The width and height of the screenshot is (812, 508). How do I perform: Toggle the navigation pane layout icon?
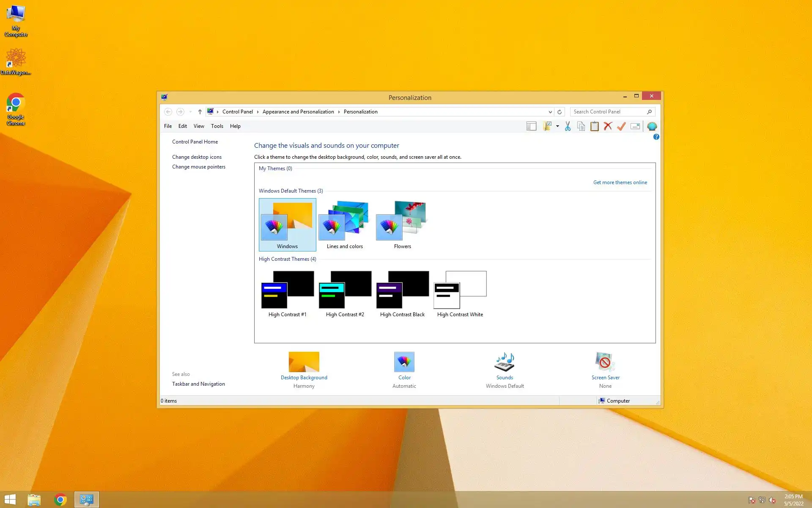[531, 126]
